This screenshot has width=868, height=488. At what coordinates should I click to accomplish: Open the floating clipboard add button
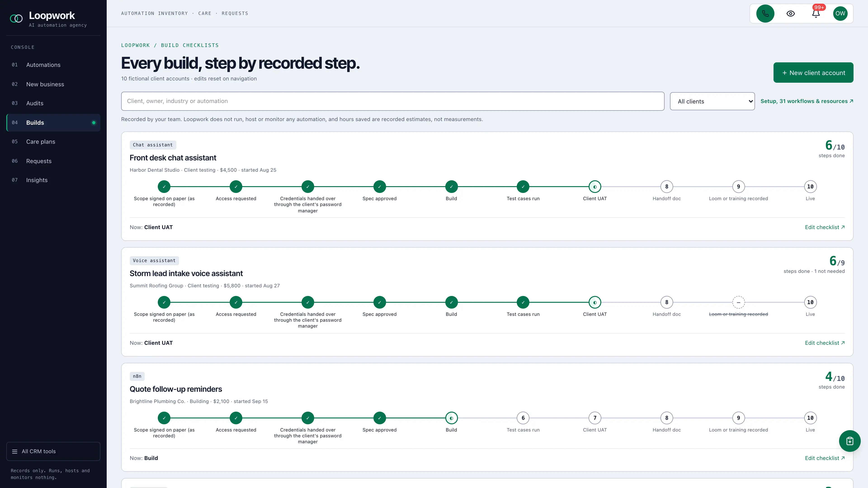849,441
